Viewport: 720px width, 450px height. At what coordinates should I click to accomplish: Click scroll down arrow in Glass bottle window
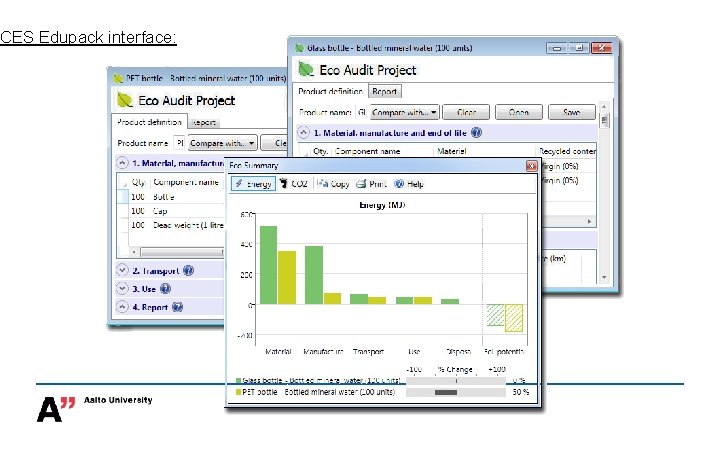click(604, 277)
